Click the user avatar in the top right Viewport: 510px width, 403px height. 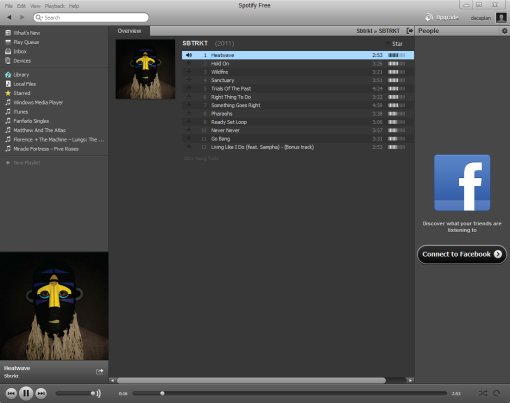501,17
